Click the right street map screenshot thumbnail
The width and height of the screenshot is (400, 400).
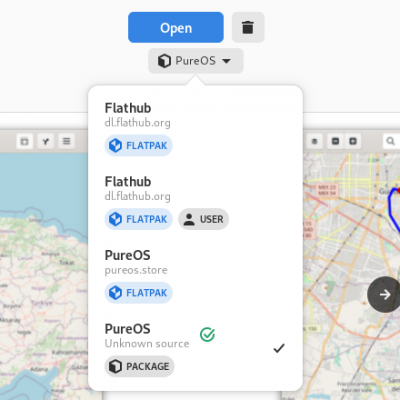[x=351, y=264]
